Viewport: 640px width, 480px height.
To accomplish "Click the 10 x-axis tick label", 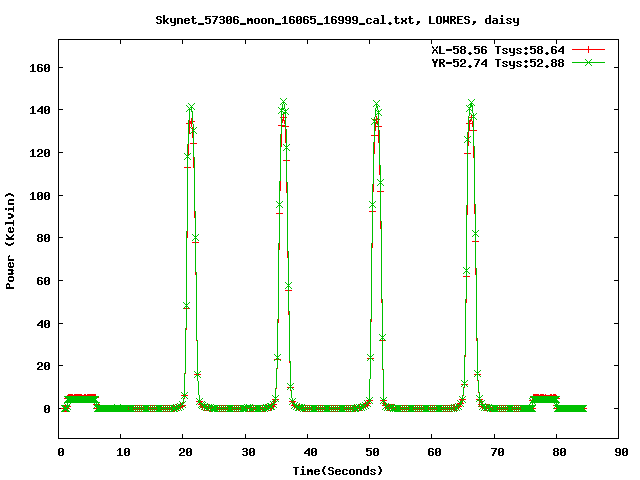I will [x=123, y=452].
